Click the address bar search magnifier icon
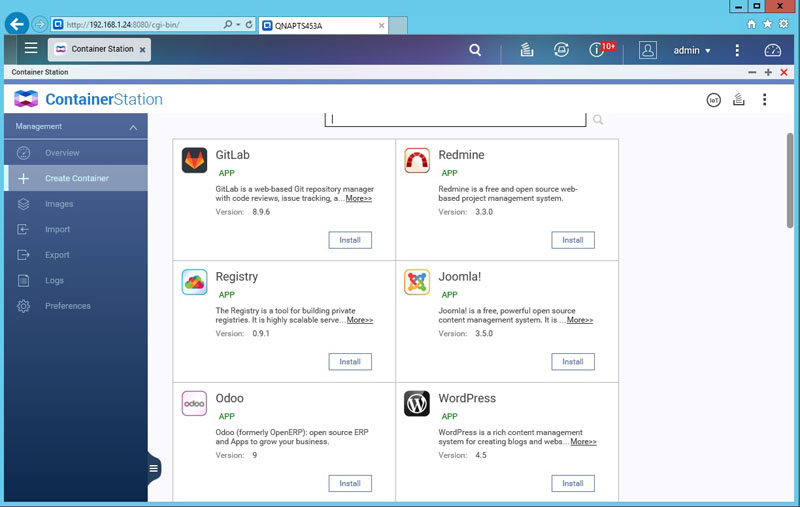This screenshot has height=507, width=800. tap(228, 24)
